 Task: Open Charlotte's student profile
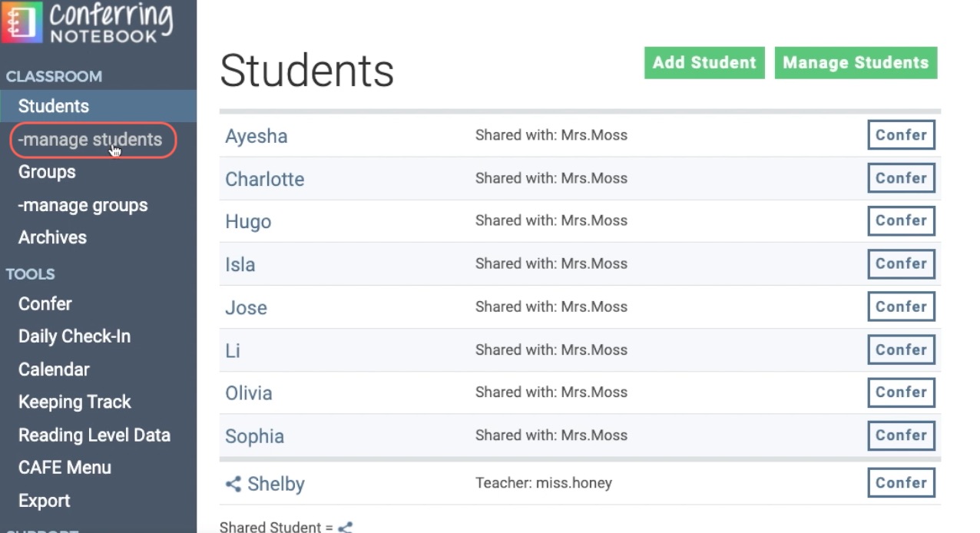pyautogui.click(x=264, y=178)
